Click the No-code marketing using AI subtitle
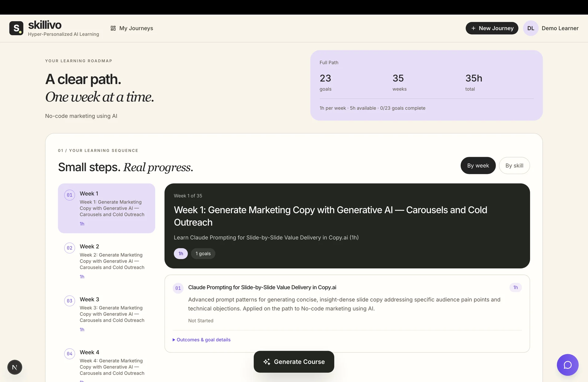The height and width of the screenshot is (382, 588). tap(81, 116)
